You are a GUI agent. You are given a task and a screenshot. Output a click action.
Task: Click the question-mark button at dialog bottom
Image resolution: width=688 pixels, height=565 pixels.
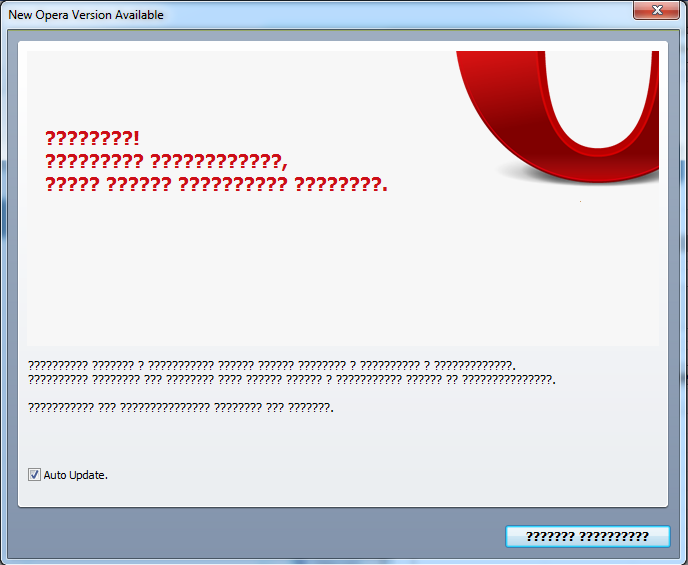588,536
